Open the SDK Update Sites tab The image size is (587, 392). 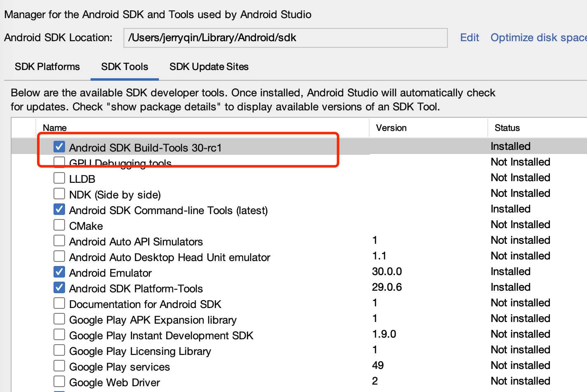click(209, 67)
